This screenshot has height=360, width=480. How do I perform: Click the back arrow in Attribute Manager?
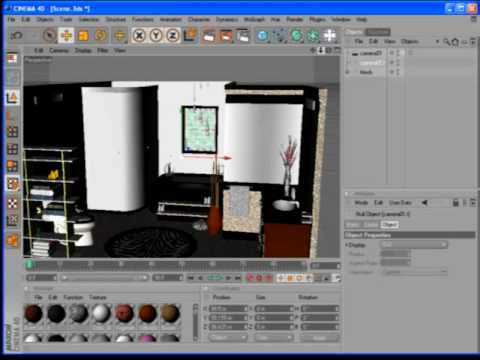pos(425,203)
